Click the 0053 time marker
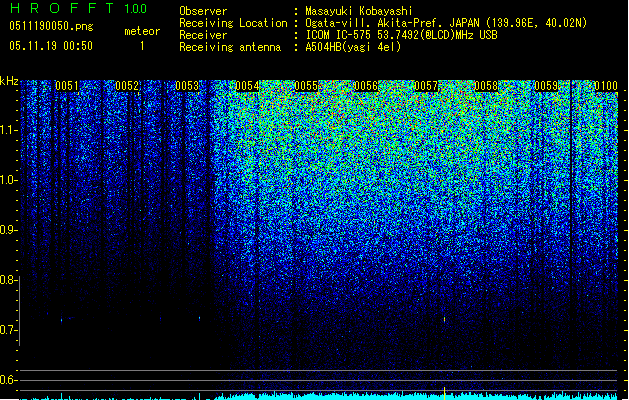Viewport: 629px width, 400px height. coord(187,86)
